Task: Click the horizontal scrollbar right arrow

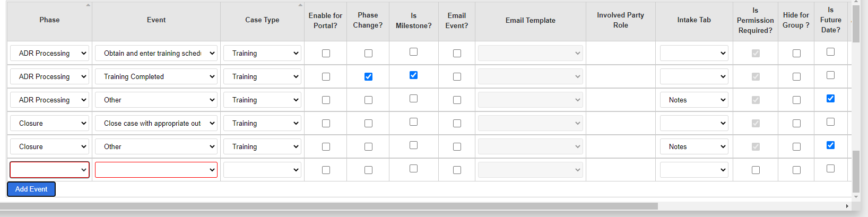Action: tap(847, 206)
